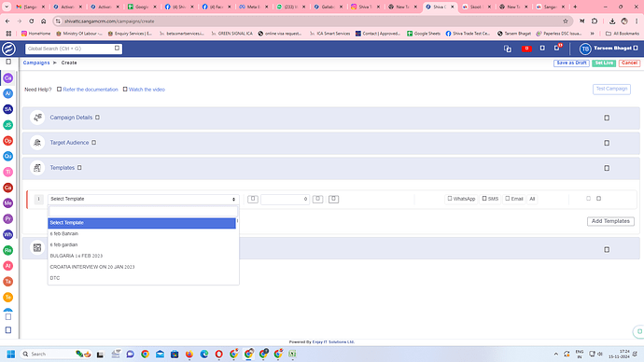Expand the Target Audience section
Image resolution: width=644 pixels, height=362 pixels.
pyautogui.click(x=607, y=143)
